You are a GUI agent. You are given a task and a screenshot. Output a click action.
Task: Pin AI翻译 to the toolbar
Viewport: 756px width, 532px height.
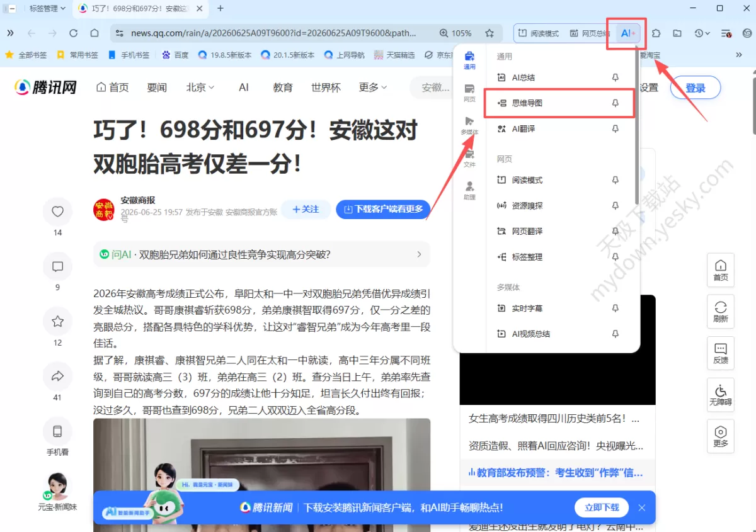tap(616, 128)
